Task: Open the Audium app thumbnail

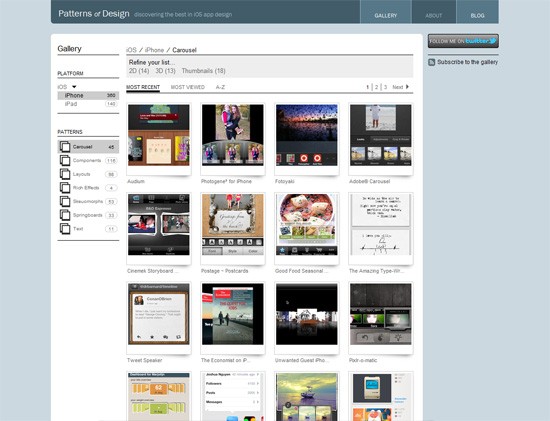Action: pos(159,135)
